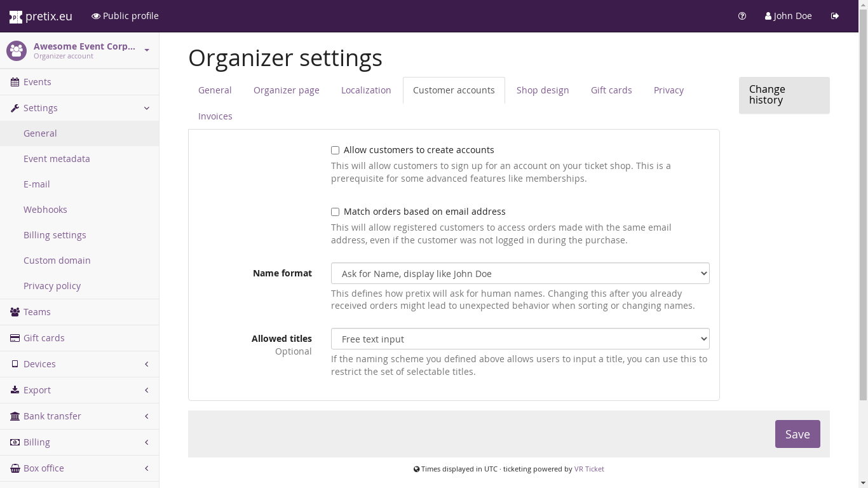Click the Bank transfer building icon
Screen dimensions: 868x488
pos(15,416)
